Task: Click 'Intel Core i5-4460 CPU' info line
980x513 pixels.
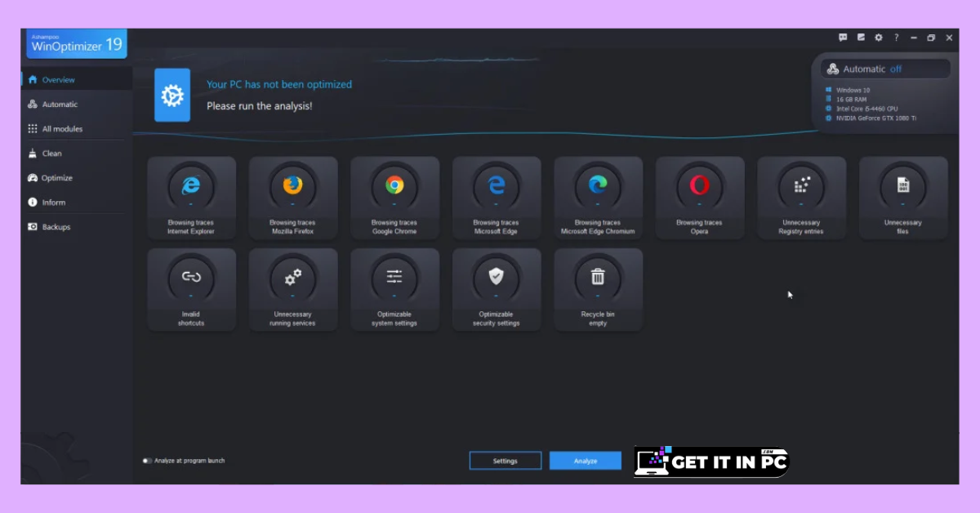Action: click(866, 109)
